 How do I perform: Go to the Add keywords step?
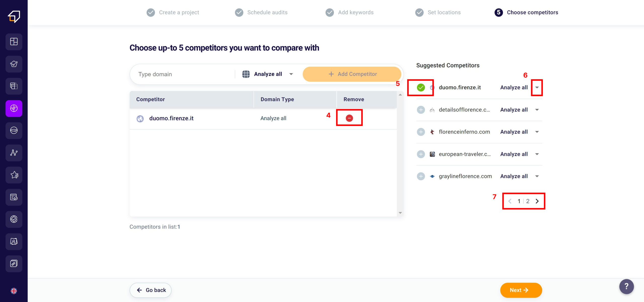pos(355,12)
